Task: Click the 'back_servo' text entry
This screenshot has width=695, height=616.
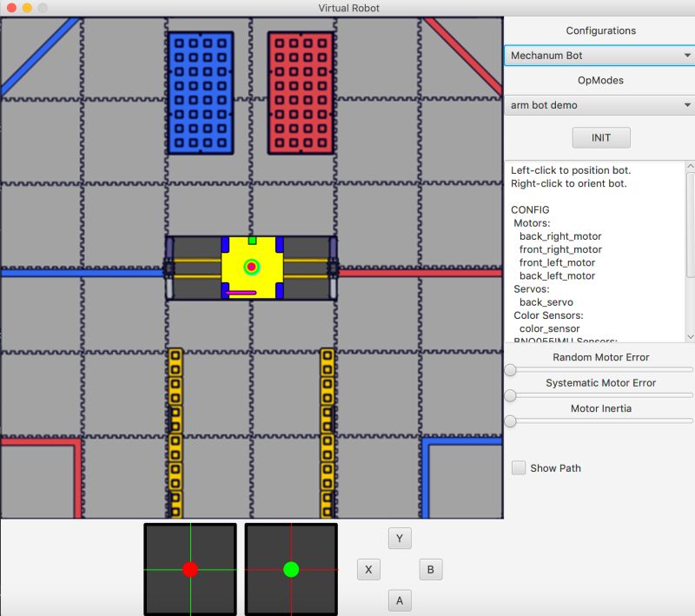Action: coord(546,302)
